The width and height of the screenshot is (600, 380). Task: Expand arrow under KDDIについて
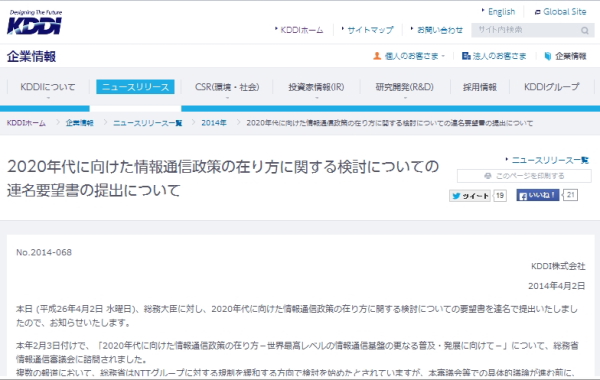[x=48, y=98]
